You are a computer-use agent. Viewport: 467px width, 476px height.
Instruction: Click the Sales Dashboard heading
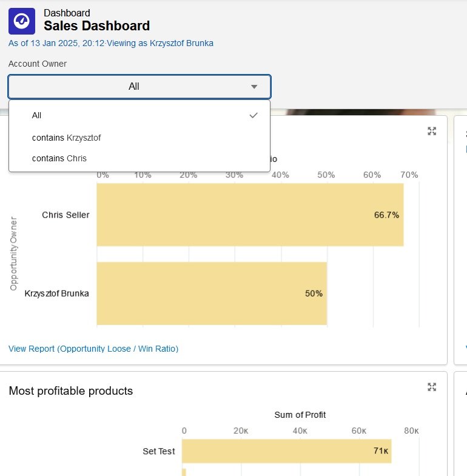point(96,26)
